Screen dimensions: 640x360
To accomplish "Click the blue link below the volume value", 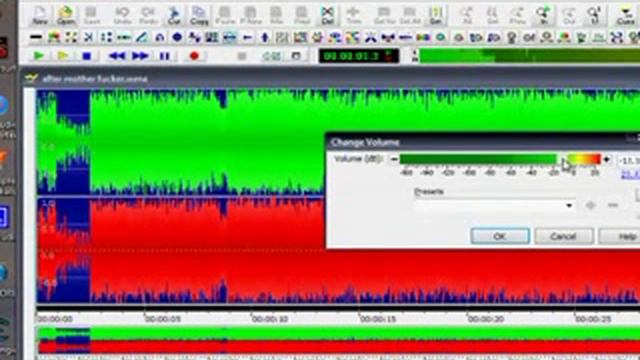I will click(630, 175).
